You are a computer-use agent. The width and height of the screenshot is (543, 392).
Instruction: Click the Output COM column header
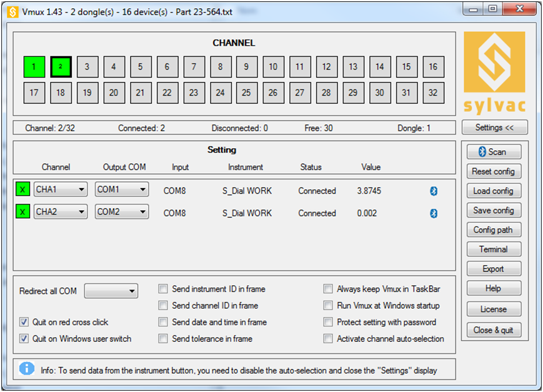[x=124, y=167]
